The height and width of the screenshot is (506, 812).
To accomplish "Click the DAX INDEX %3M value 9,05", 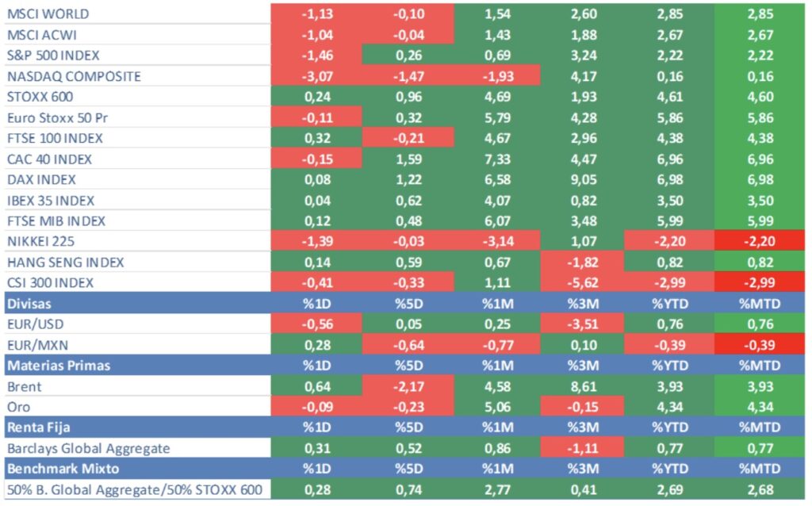I will coord(583,180).
